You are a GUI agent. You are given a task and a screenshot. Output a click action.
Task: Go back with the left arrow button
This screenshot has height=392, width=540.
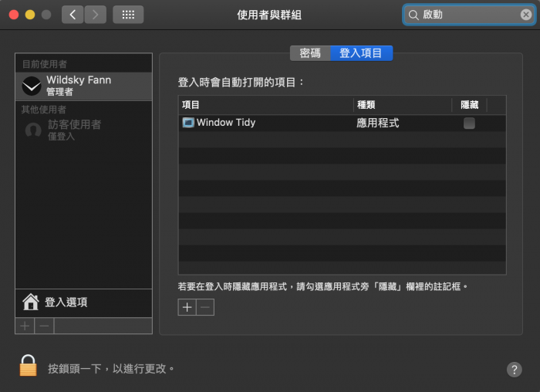pos(73,15)
